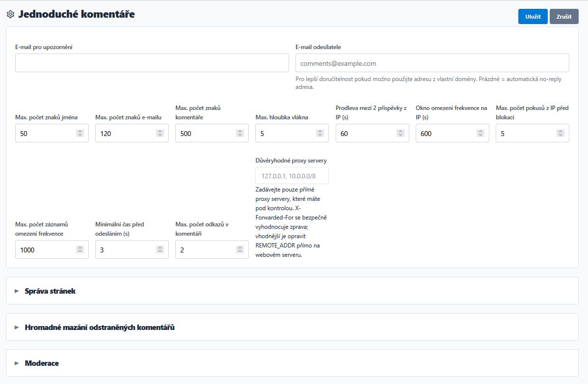Image resolution: width=588 pixels, height=384 pixels.
Task: Click stepper arrows of Max. počet znaků e-mailu
Action: coord(160,133)
